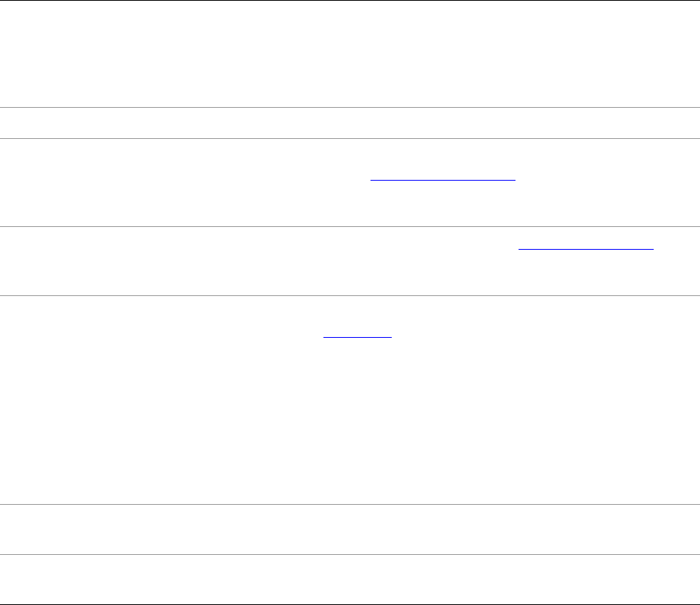Click the blank top header row of the table
The height and width of the screenshot is (605, 700).
tap(349, 53)
